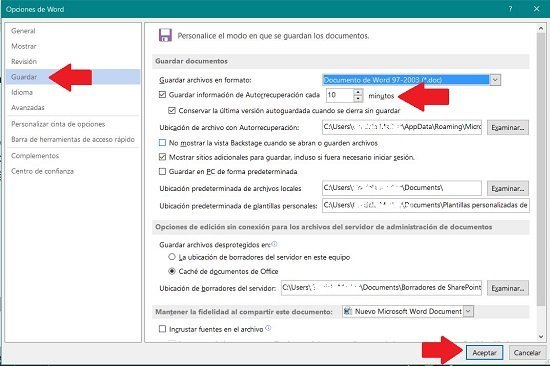550x366 pixels.
Task: Toggle Guardar información de Autorrecuperación checkbox
Action: click(x=162, y=94)
